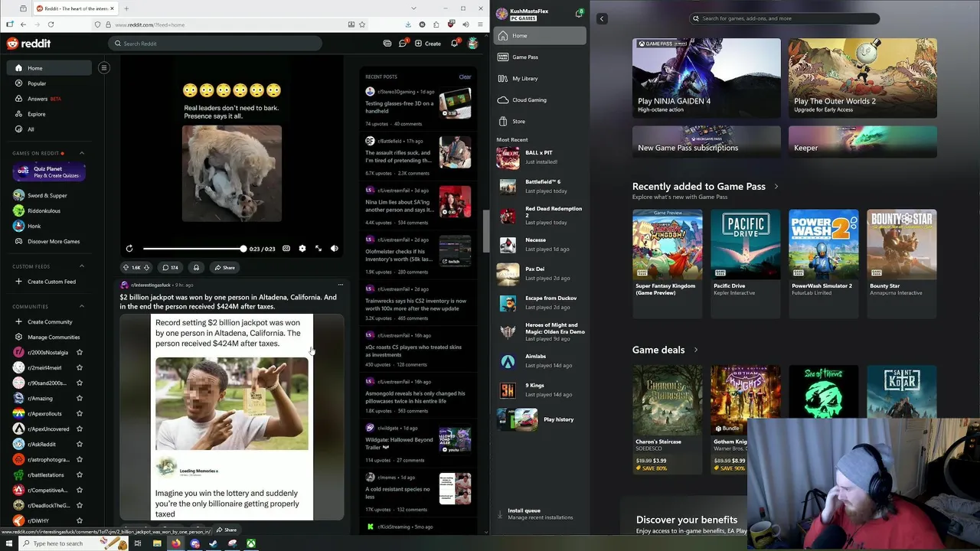Go back in Firefox
This screenshot has width=980, height=551.
23,24
